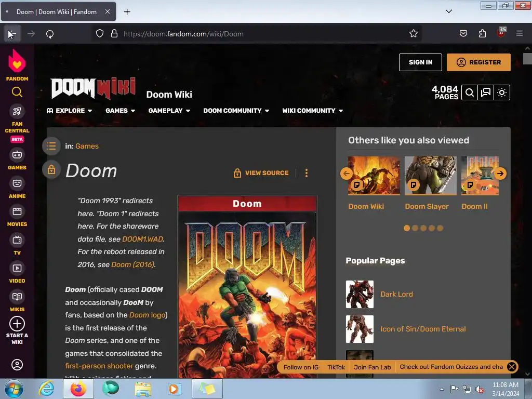This screenshot has width=532, height=399.
Task: Select the Doom Wiki browser tab
Action: [58, 11]
